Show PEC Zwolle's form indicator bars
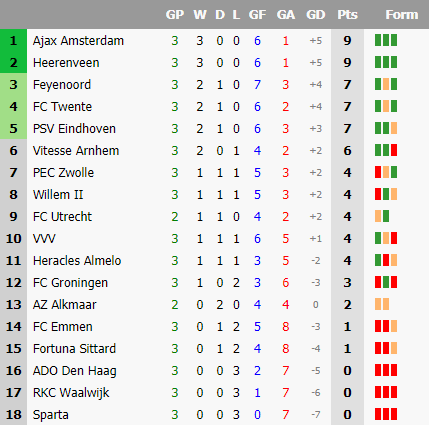Viewport: 429px width, 425px height. 386,172
